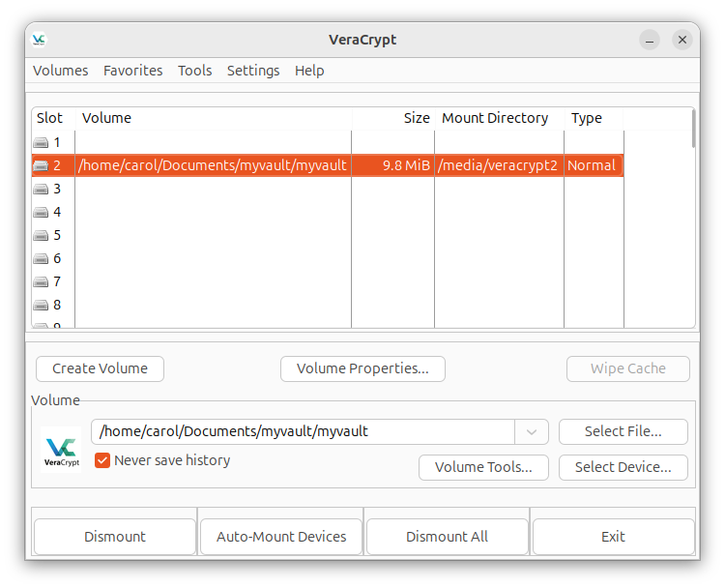The image size is (725, 588).
Task: Click the Dismount All button
Action: pos(448,537)
